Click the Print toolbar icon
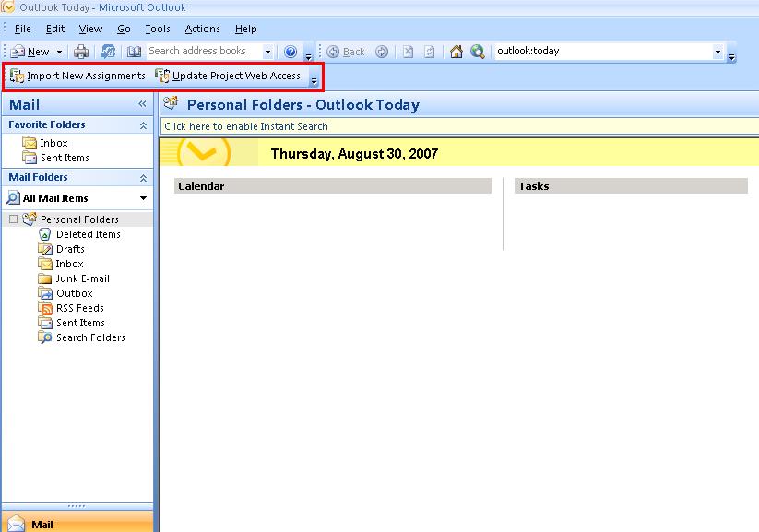Viewport: 759px width, 532px height. coord(81,52)
